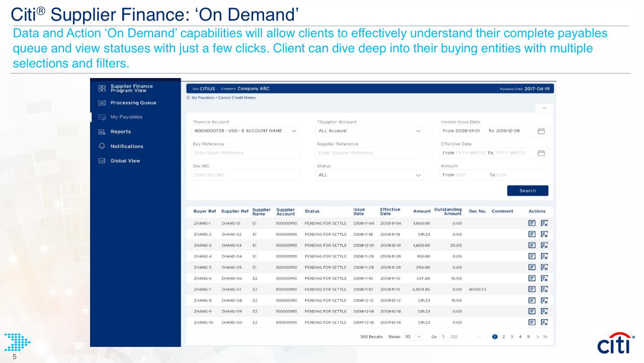Select Notifications menu item
Image resolution: width=644 pixels, height=363 pixels.
[x=127, y=146]
